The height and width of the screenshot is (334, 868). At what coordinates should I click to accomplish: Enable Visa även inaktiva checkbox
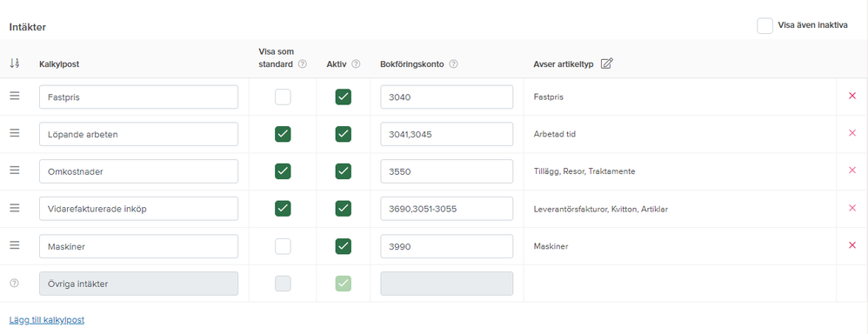pos(765,25)
